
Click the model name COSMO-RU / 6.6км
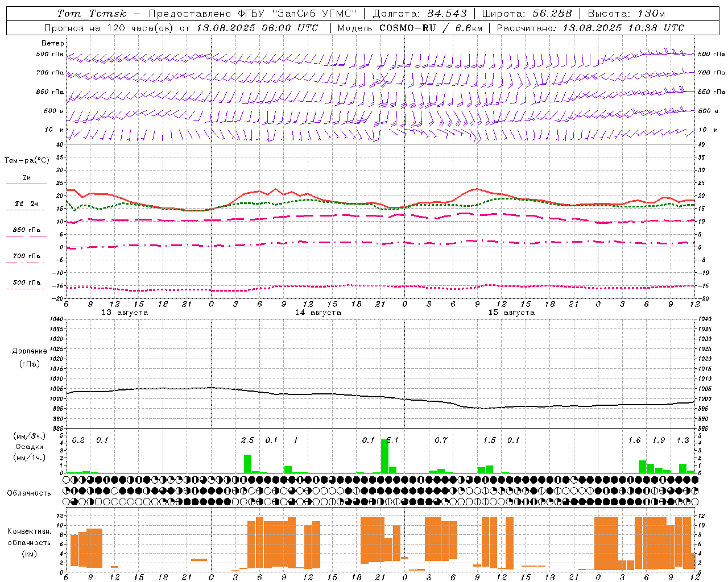tap(431, 28)
